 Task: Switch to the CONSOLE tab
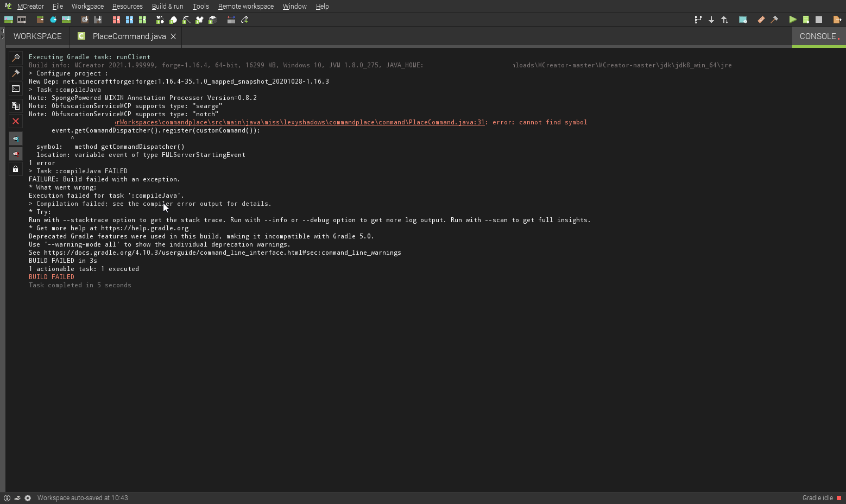pos(819,36)
